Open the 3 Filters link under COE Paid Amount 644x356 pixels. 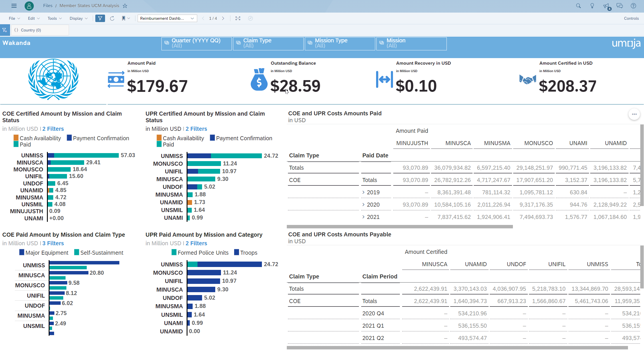click(x=53, y=243)
